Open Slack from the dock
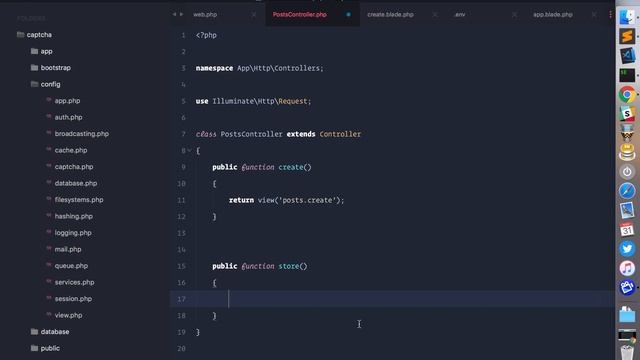Image resolution: width=640 pixels, height=360 pixels. [627, 114]
